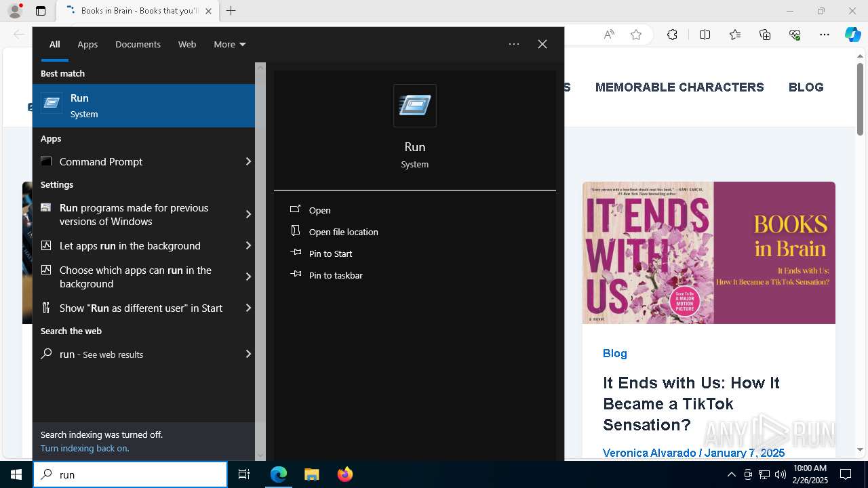Open the notification center icon

click(846, 474)
